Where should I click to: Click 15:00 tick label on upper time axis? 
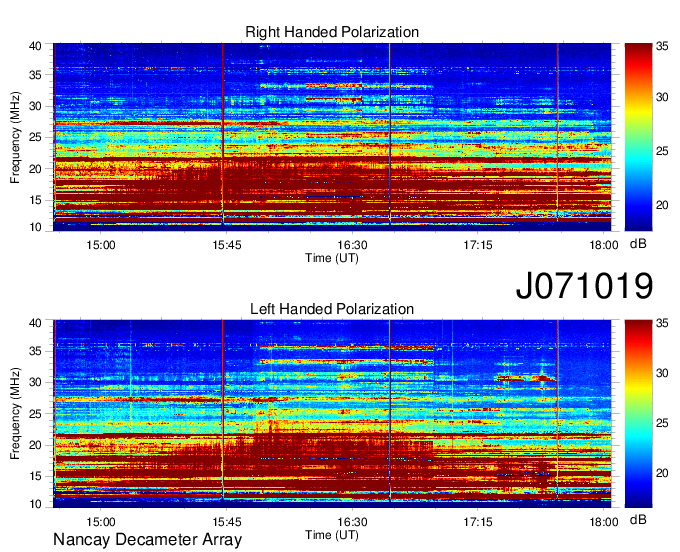coord(101,245)
